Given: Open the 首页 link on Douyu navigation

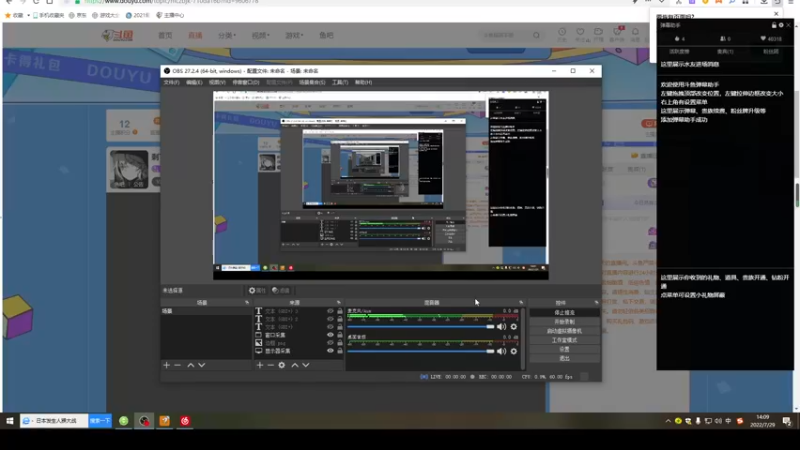Looking at the screenshot, I should click(165, 35).
